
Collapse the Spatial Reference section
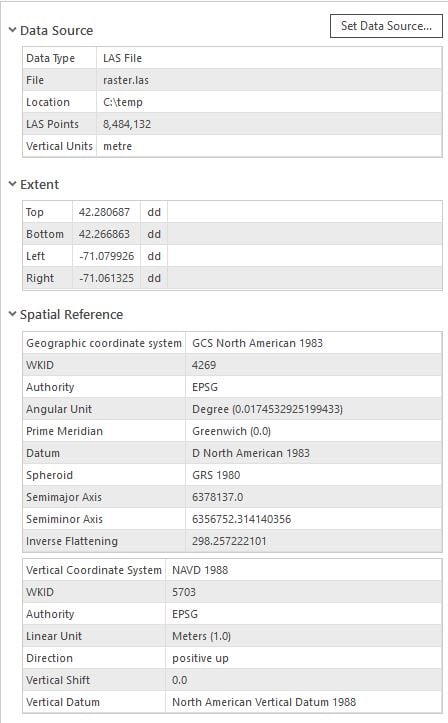12,314
